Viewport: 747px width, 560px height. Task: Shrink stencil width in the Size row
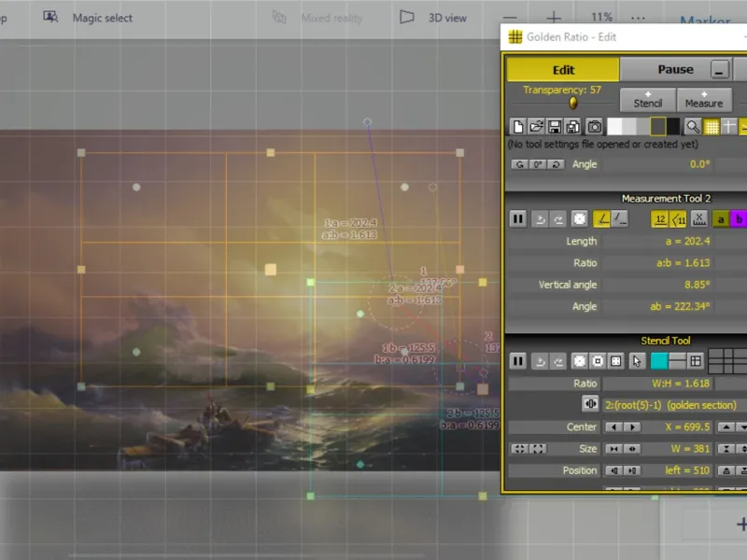(613, 449)
